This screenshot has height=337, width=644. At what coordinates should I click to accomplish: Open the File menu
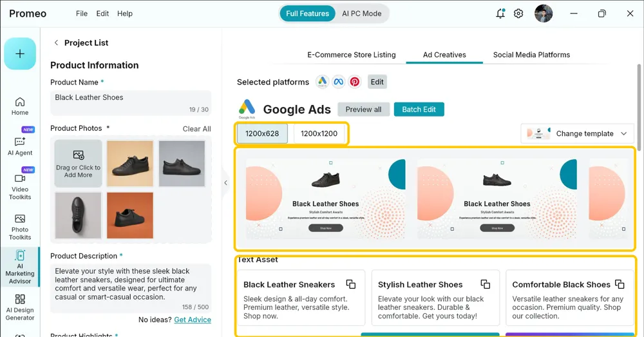pos(82,14)
